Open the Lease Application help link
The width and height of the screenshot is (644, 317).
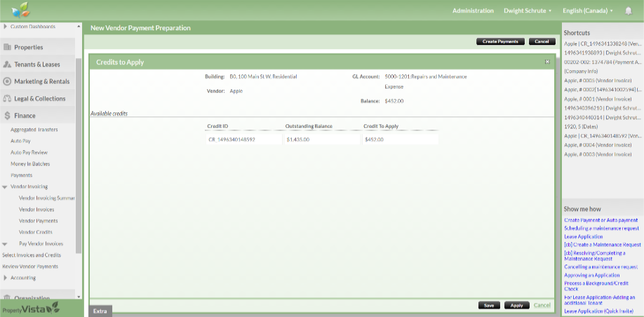click(583, 237)
